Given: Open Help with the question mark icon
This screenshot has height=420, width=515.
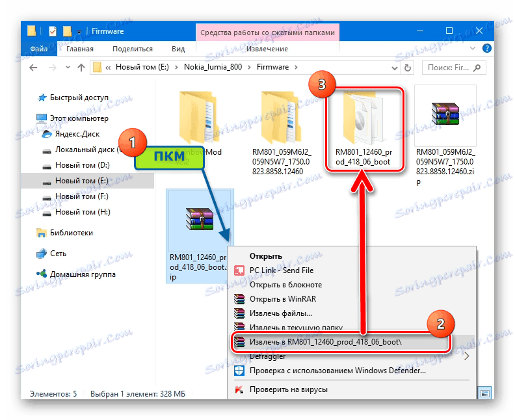Looking at the screenshot, I should [x=487, y=48].
